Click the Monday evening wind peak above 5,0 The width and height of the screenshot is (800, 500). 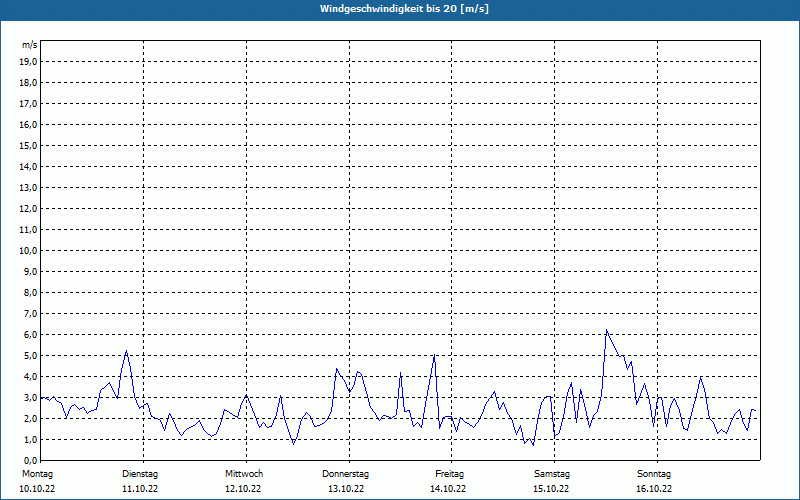pos(126,351)
